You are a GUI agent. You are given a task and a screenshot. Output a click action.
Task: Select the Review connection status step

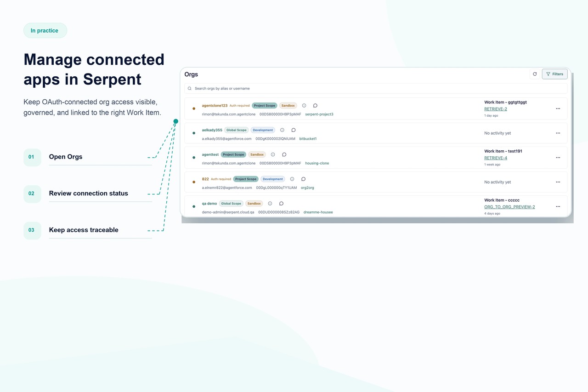(x=88, y=193)
